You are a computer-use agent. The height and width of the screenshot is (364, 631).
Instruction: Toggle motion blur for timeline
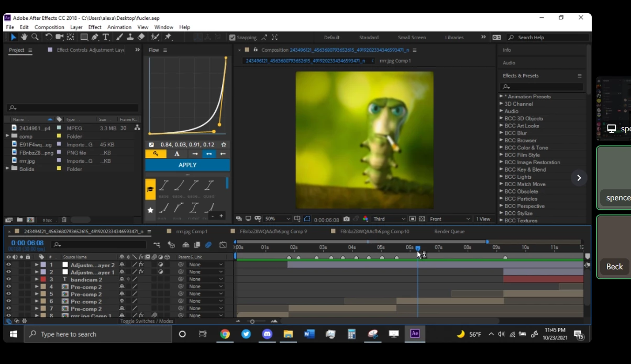[208, 245]
